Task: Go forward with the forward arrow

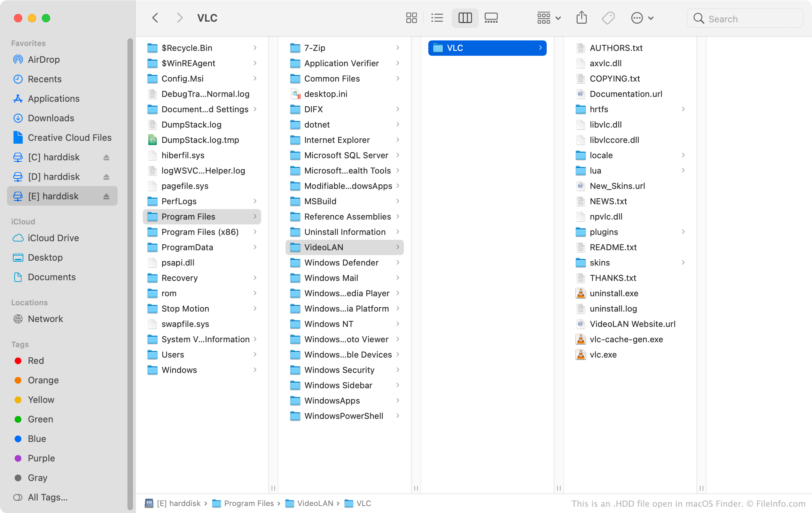Action: 180,18
